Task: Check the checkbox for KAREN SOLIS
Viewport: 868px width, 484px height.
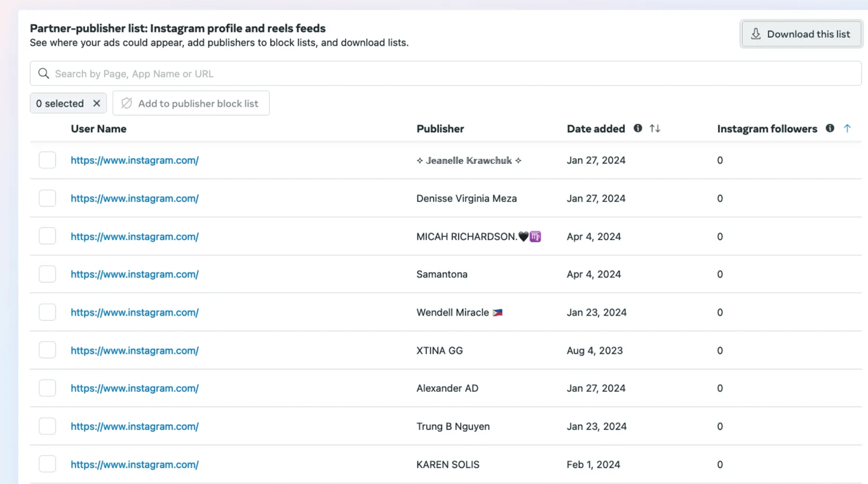Action: tap(47, 464)
